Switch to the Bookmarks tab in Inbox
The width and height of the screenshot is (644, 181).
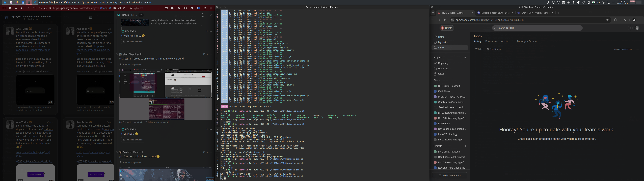491,41
